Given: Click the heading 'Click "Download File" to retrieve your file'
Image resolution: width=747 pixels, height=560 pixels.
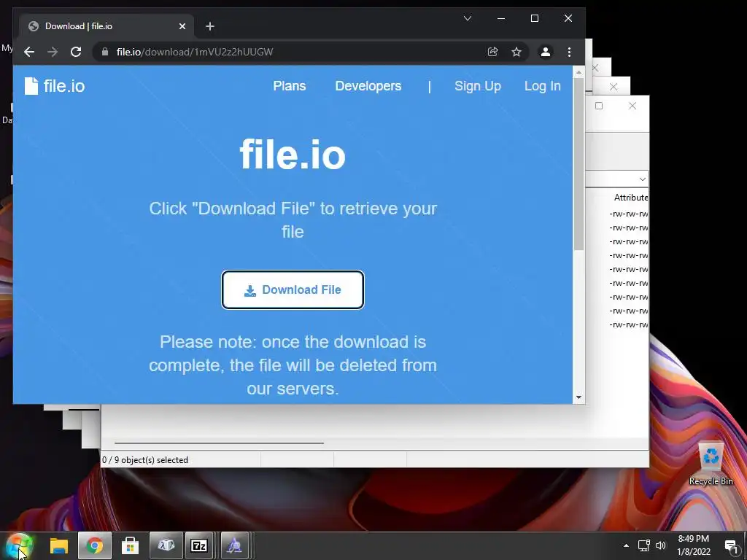Looking at the screenshot, I should (293, 220).
